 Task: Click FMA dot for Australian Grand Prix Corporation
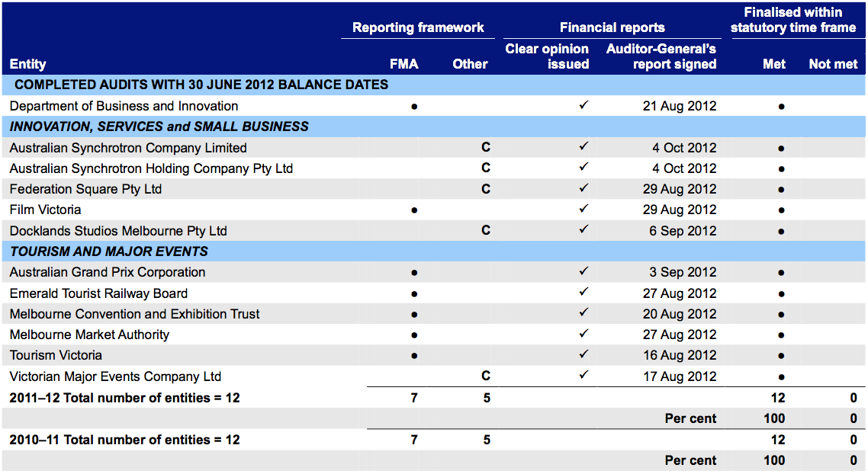tap(414, 273)
